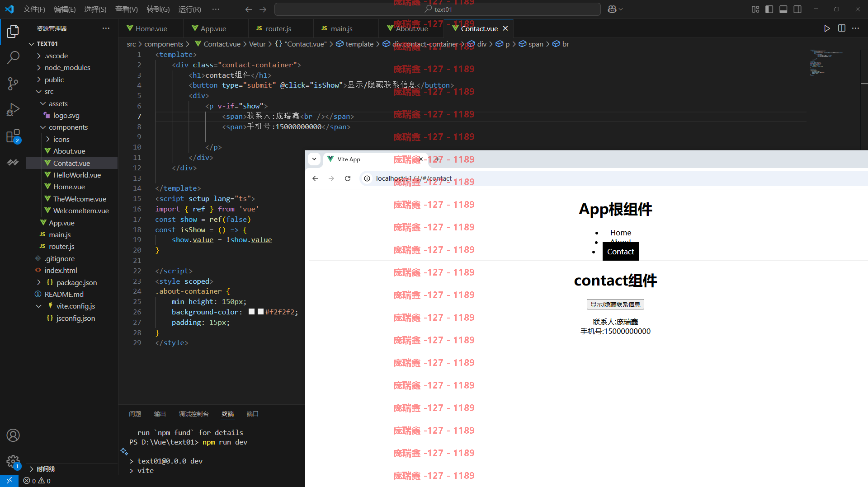Go forward with navigation arrow in VS Code
868x487 pixels.
click(263, 9)
